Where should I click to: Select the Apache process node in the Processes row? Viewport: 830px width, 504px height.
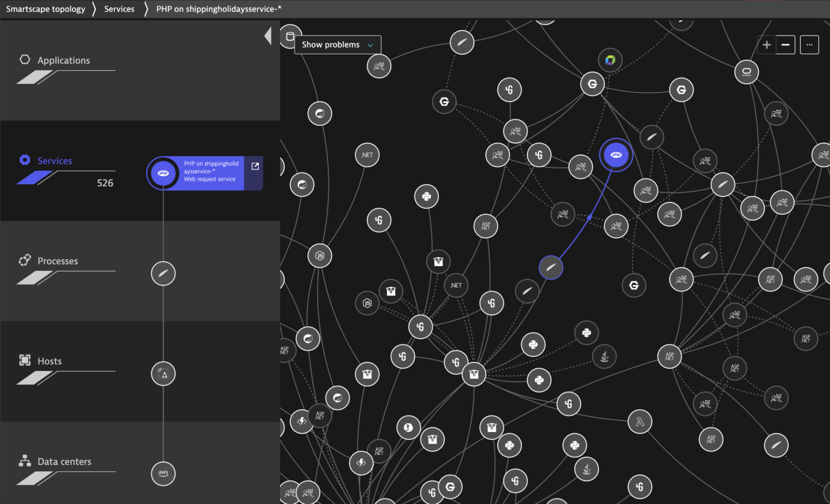[163, 274]
